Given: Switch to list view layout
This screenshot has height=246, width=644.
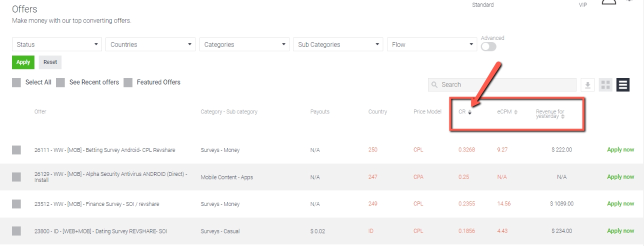Looking at the screenshot, I should pyautogui.click(x=622, y=85).
